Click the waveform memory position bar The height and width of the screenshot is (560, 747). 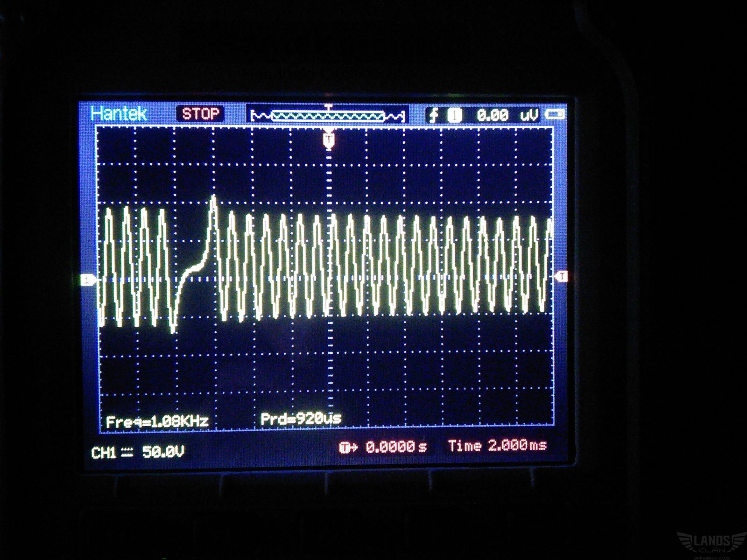[327, 115]
